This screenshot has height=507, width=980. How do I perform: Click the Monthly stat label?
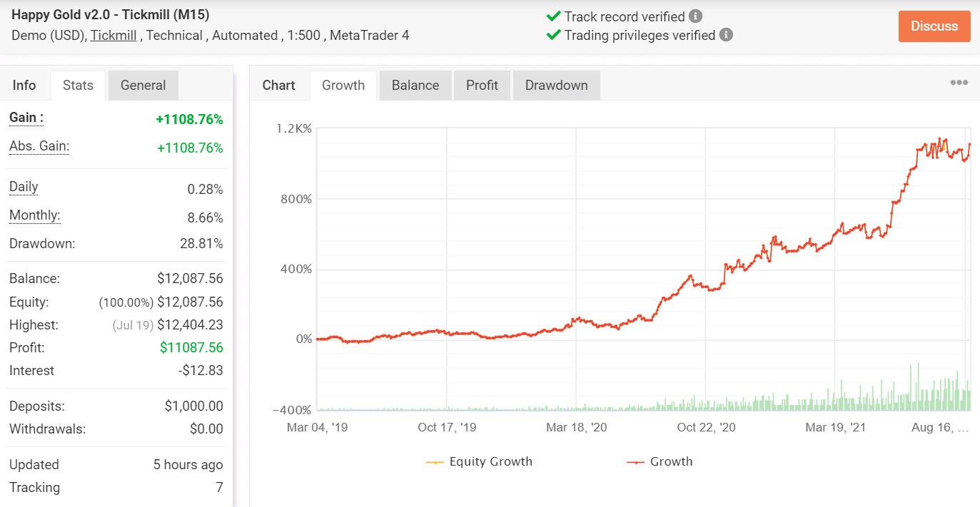pyautogui.click(x=34, y=215)
